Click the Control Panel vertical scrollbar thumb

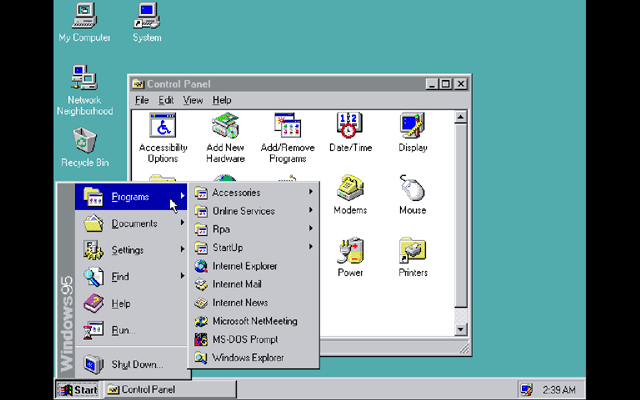coord(461,216)
